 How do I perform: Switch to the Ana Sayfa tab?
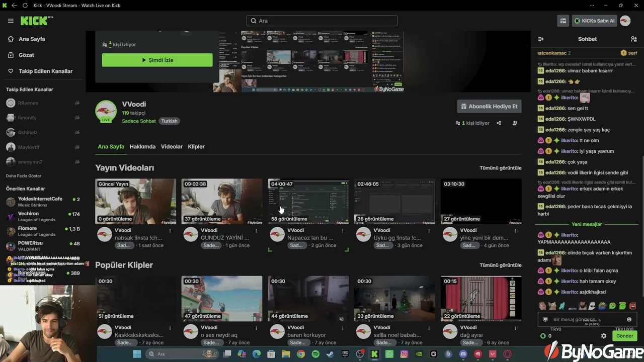pos(111,147)
